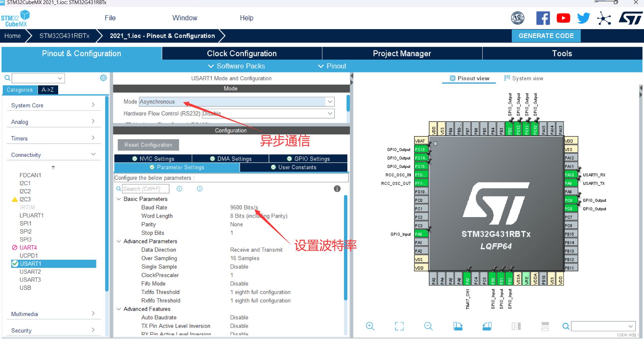Open the Help menu
Viewport: 644px width, 340px height.
point(247,18)
